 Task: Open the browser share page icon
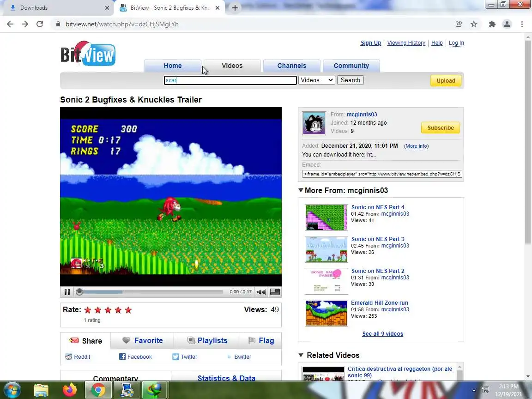459,24
